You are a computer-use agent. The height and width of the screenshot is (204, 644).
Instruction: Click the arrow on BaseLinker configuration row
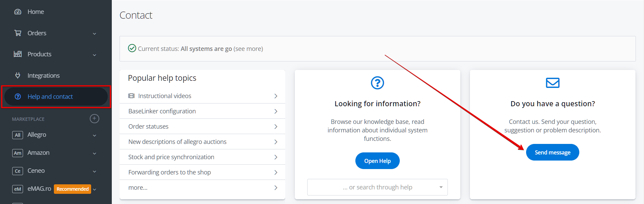[x=276, y=111]
